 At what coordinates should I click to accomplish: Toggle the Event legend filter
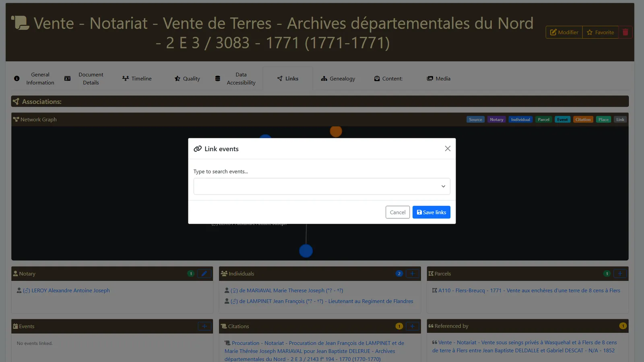coord(562,119)
